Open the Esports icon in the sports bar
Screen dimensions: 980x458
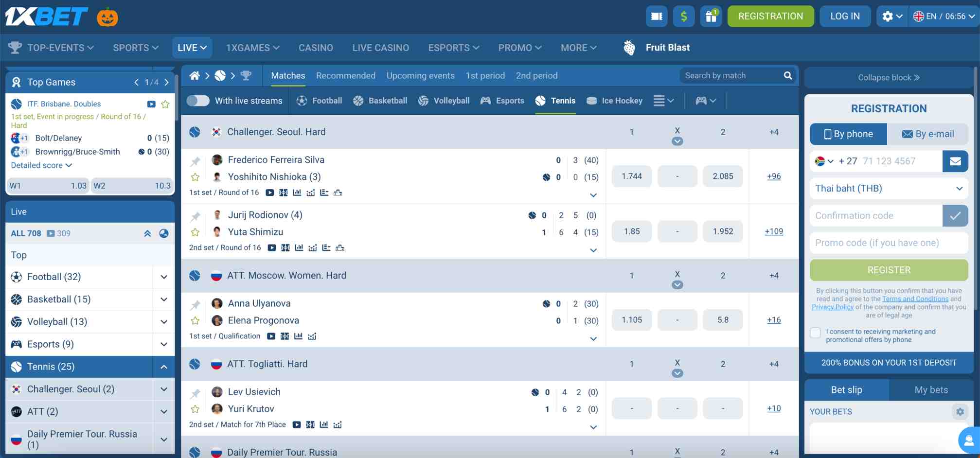[x=485, y=101]
